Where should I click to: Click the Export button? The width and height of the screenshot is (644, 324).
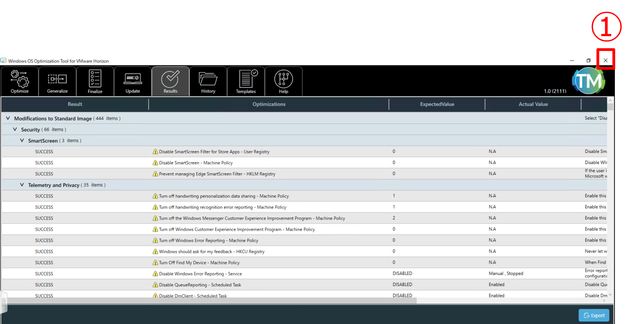click(594, 315)
